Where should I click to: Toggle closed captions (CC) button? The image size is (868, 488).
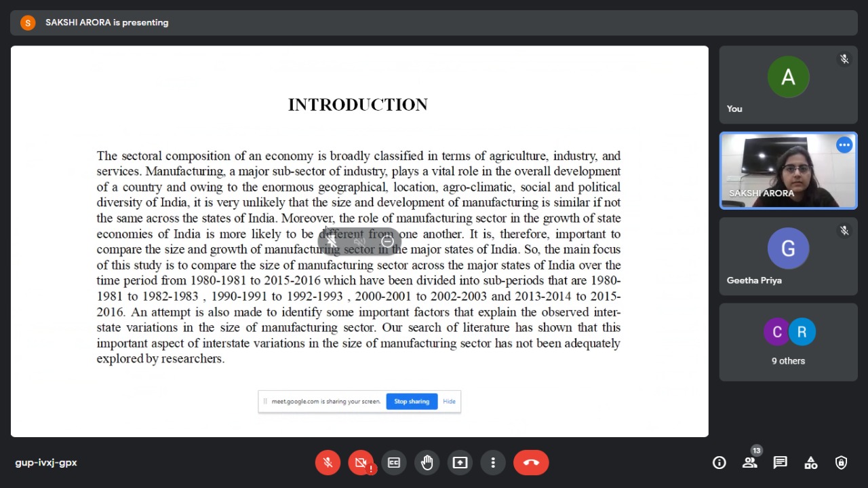(x=394, y=462)
